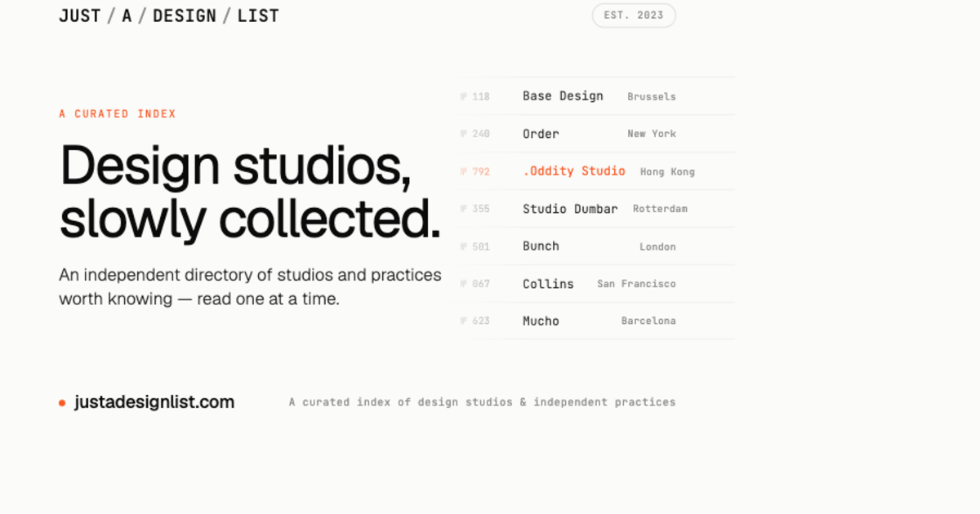Open the Order studio entry
This screenshot has width=980, height=514.
coord(541,134)
